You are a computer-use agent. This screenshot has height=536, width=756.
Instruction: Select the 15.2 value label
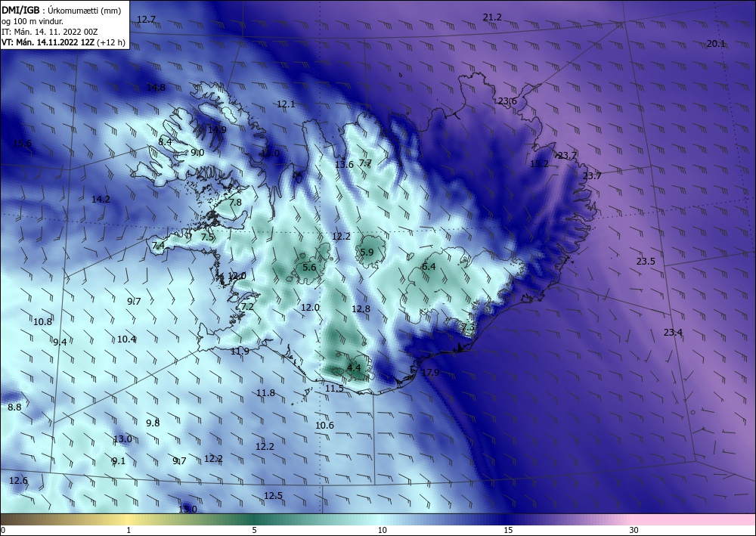(539, 164)
